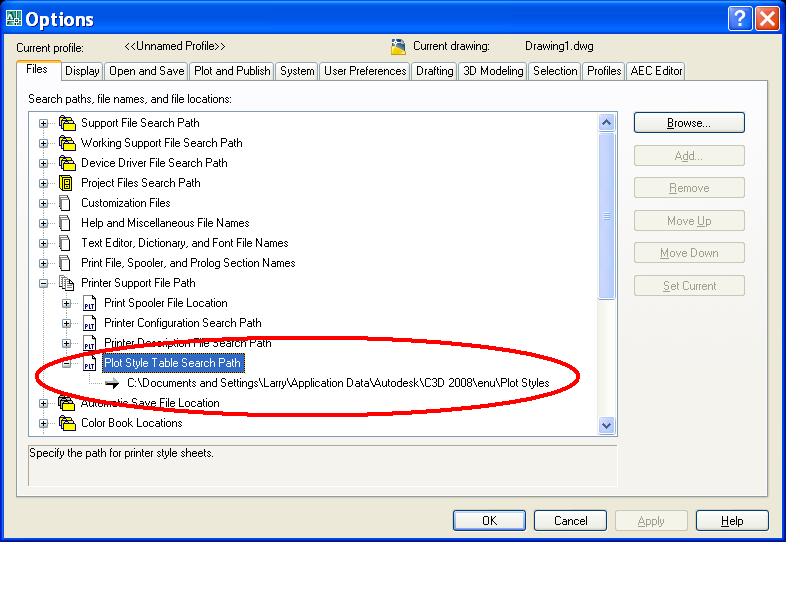Click the Project Files Search Path icon
Viewport: 800px width, 600px height.
[x=65, y=183]
